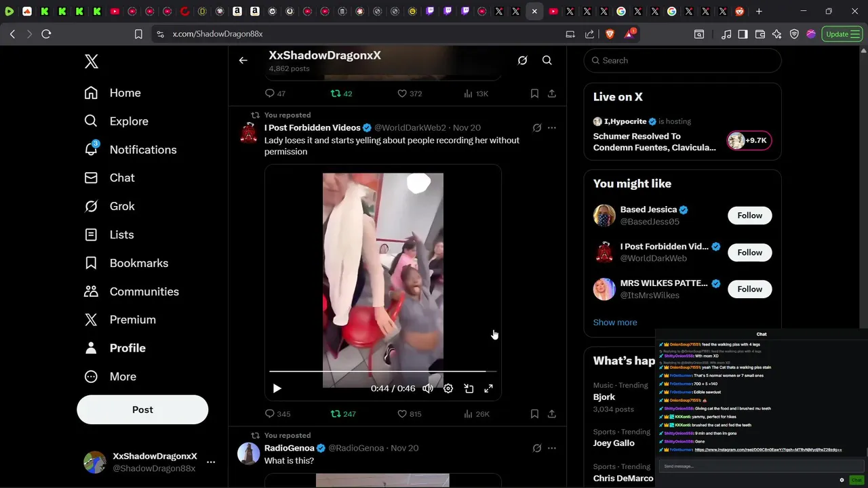Open Leo AI sparkle icon in toolbar
This screenshot has width=868, height=488.
[777, 34]
